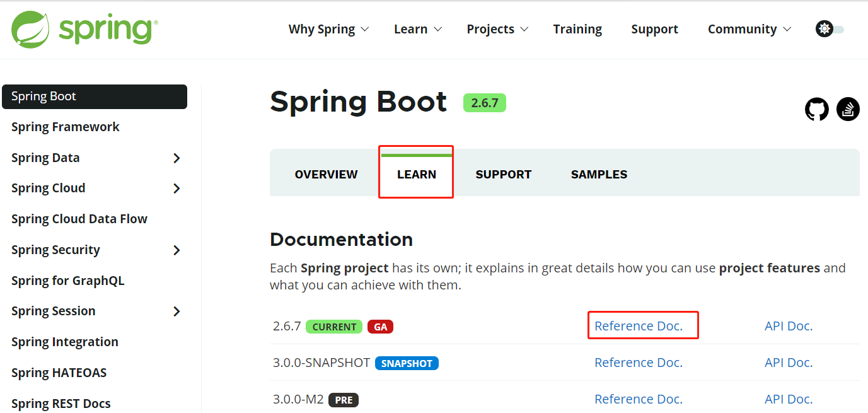Open API Doc. for 3.0.0-M2

tap(789, 399)
